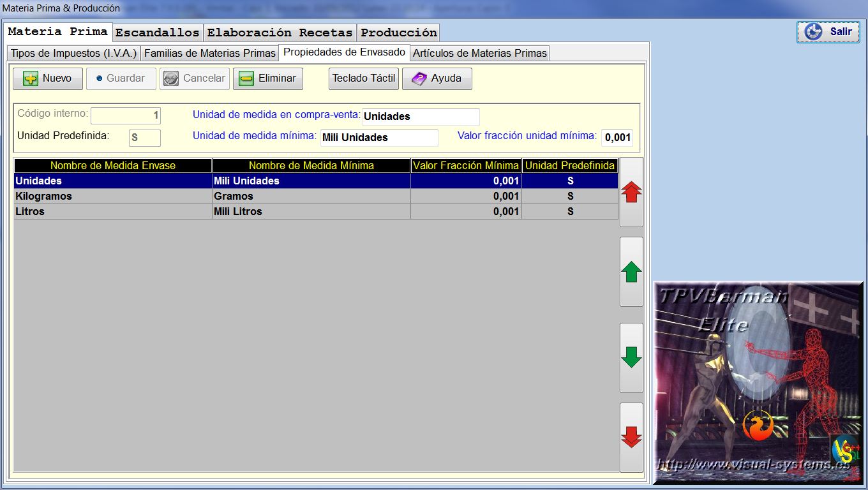Image resolution: width=868 pixels, height=490 pixels.
Task: Open the Familias de Materias Primas subtab
Action: (209, 53)
